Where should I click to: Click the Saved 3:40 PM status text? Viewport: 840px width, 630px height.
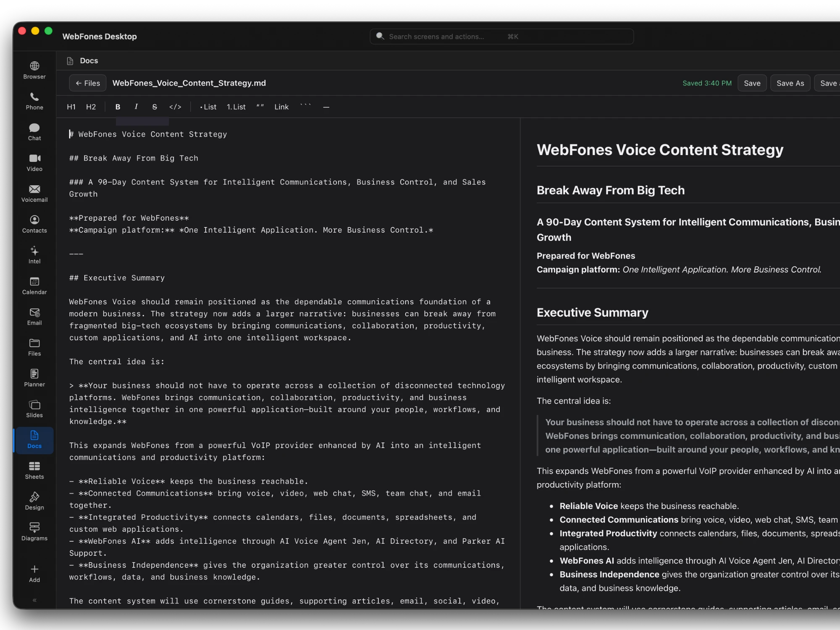click(x=707, y=83)
